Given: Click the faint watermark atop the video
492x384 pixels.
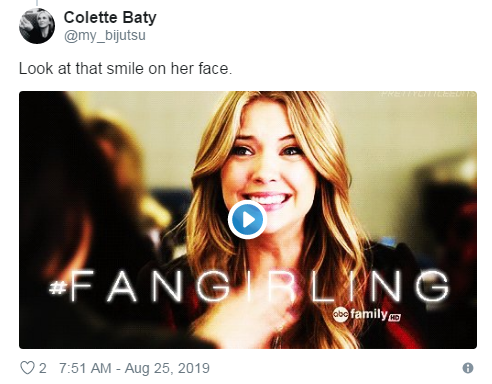Looking at the screenshot, I should click(x=428, y=94).
